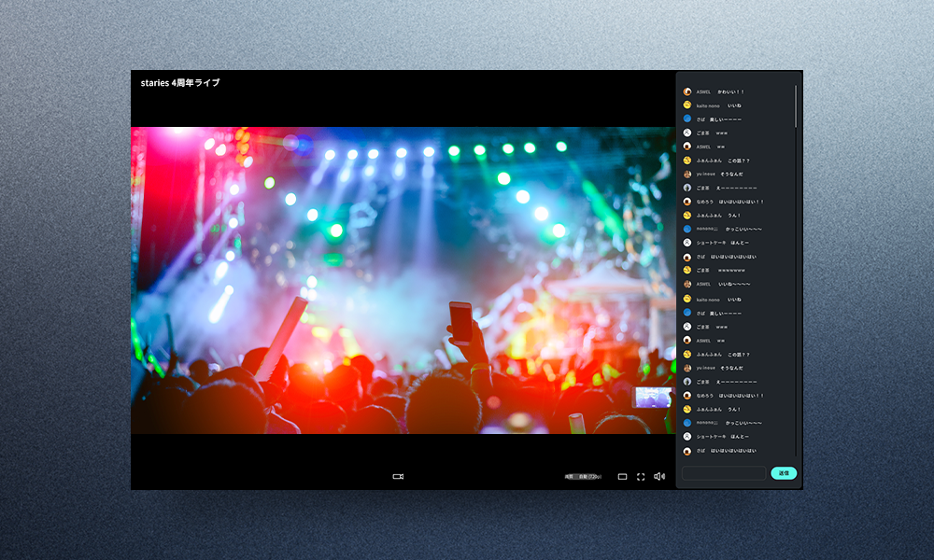The image size is (934, 560).
Task: Click the concert video player area
Action: point(402,280)
